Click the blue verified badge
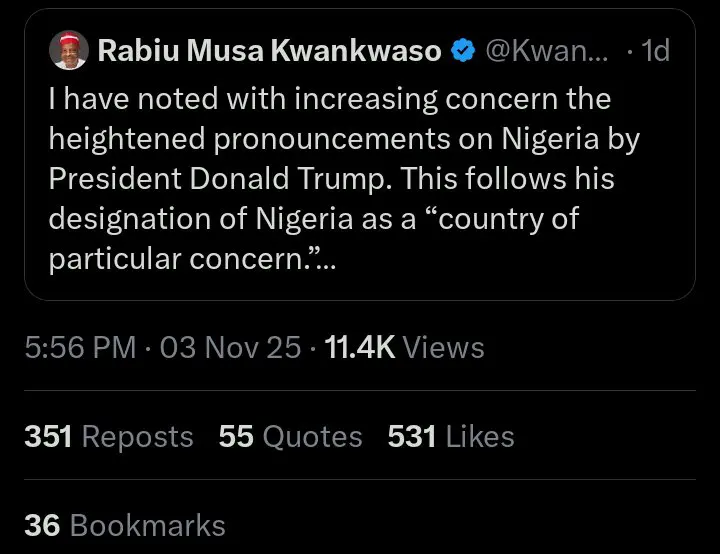Image resolution: width=720 pixels, height=554 pixels. pyautogui.click(x=462, y=52)
